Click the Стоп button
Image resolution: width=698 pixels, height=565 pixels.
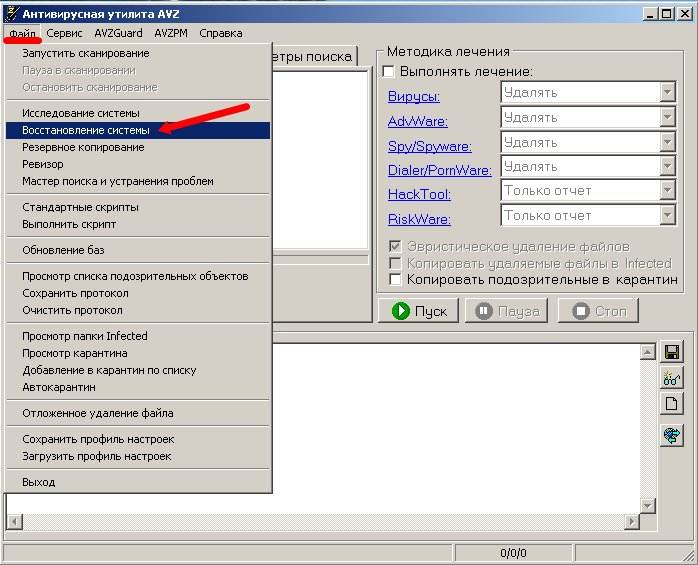click(x=598, y=311)
